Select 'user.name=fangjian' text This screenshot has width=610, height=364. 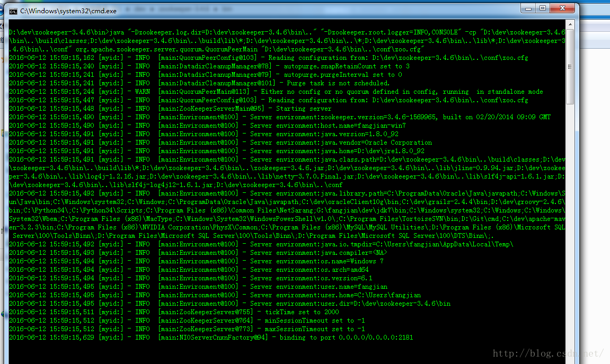point(353,287)
